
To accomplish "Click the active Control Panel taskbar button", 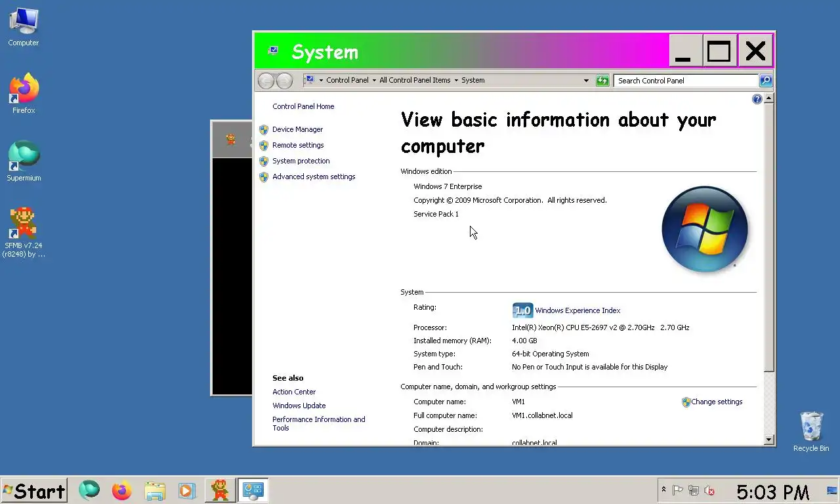I will pos(253,490).
